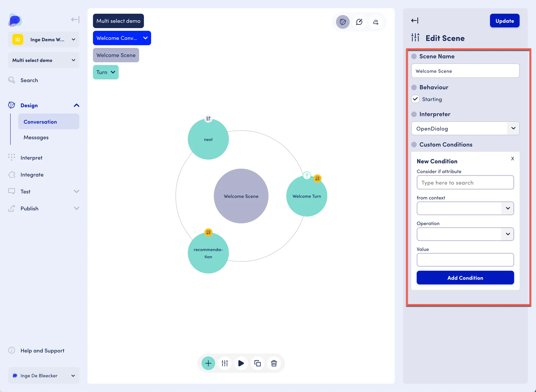Viewport: 536px width, 392px height.
Task: Open the message editor icon in top toolbar
Action: coord(359,22)
